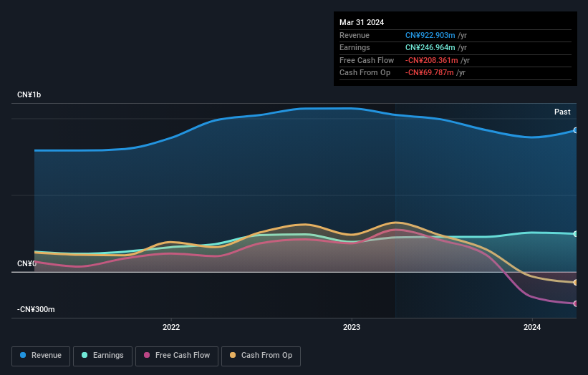Viewport: 588px width, 375px height.
Task: Click the orange Cash From Op legend dot
Action: tap(233, 355)
